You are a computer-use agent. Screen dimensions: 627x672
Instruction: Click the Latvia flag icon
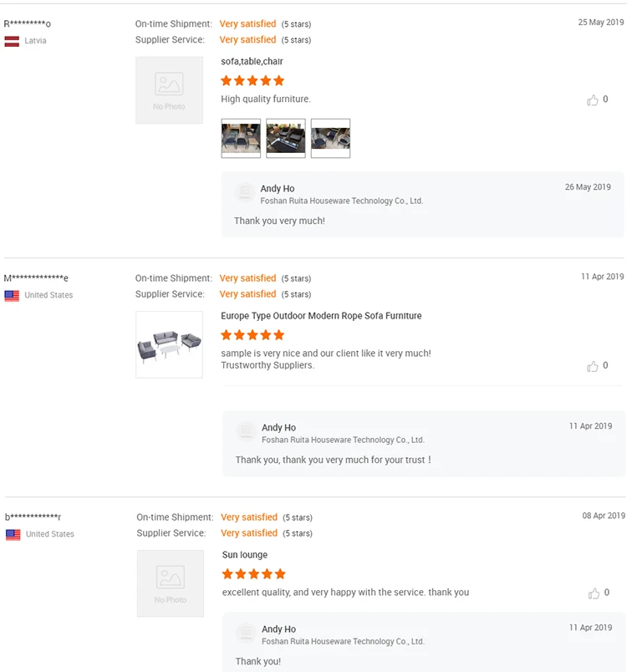tap(12, 40)
